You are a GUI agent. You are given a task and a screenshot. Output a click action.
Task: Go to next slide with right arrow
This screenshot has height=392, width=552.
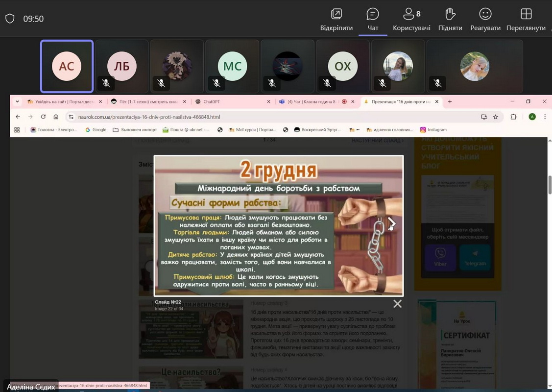point(391,223)
